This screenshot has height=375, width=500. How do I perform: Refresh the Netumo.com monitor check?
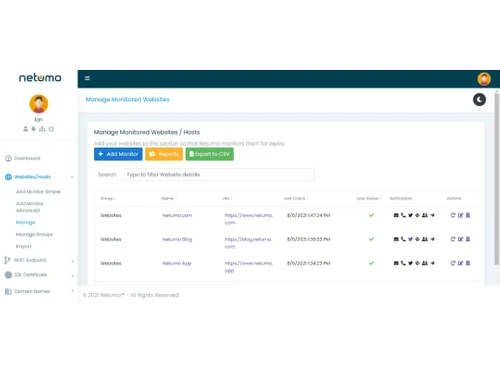(453, 215)
